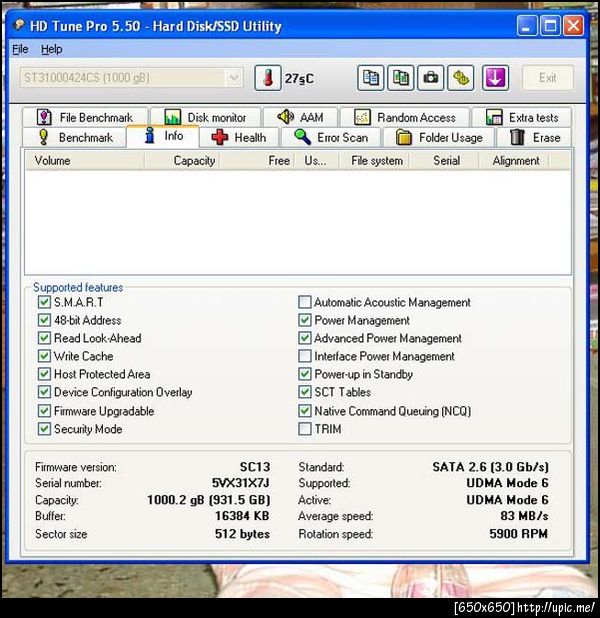This screenshot has height=618, width=600.
Task: Toggle Device Configuration Overlay checkbox
Action: pyautogui.click(x=44, y=392)
